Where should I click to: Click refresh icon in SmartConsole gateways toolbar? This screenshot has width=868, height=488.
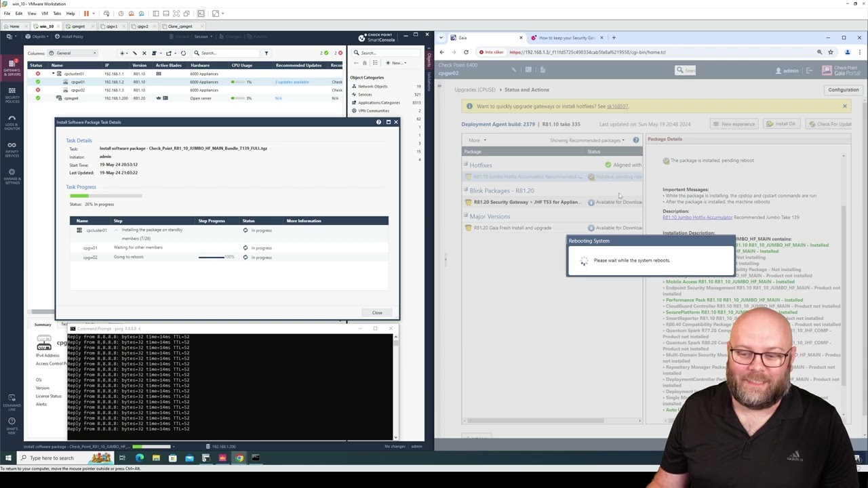pyautogui.click(x=183, y=53)
